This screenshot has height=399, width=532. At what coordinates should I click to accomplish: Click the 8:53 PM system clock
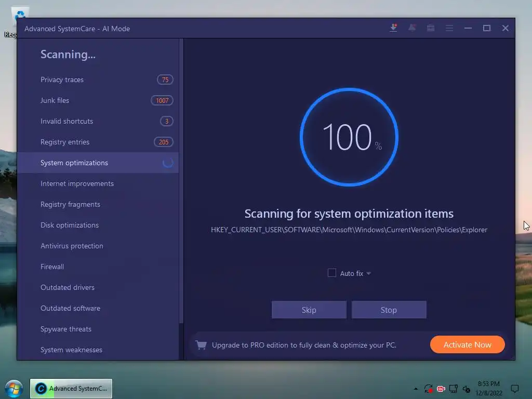pyautogui.click(x=488, y=384)
